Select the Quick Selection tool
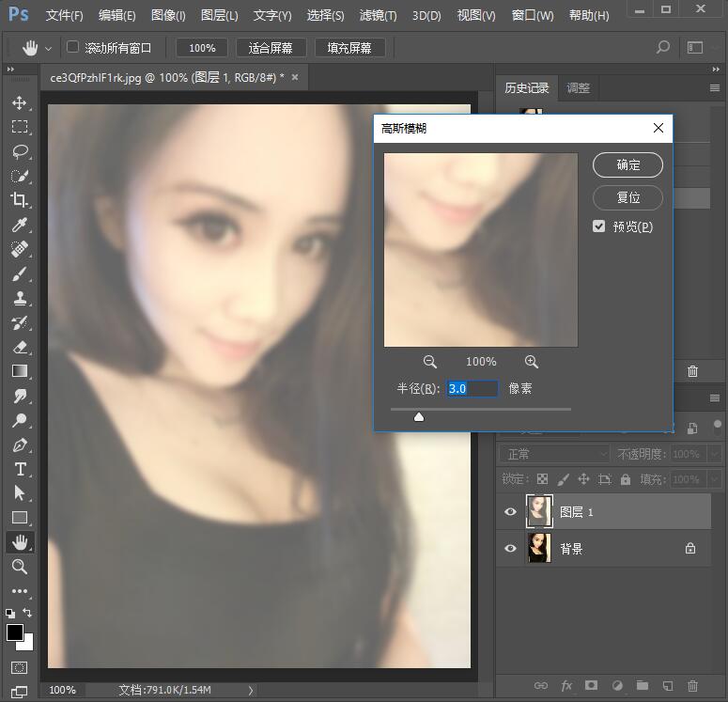The height and width of the screenshot is (702, 728). pyautogui.click(x=20, y=176)
